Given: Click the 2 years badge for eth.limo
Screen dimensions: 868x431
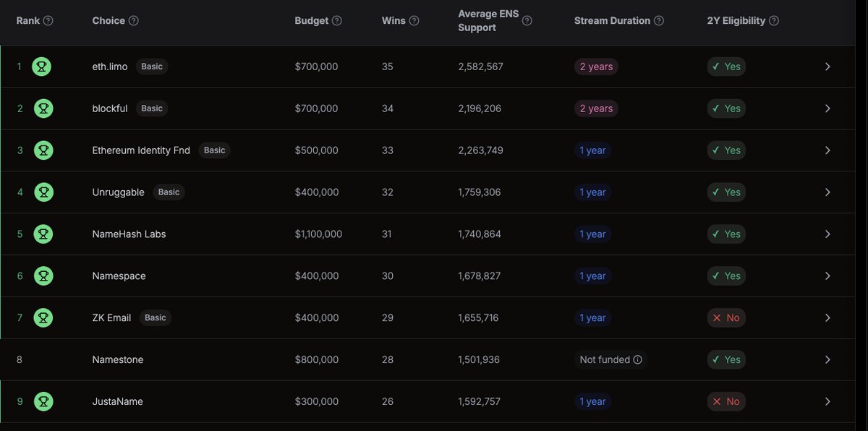Looking at the screenshot, I should 596,67.
